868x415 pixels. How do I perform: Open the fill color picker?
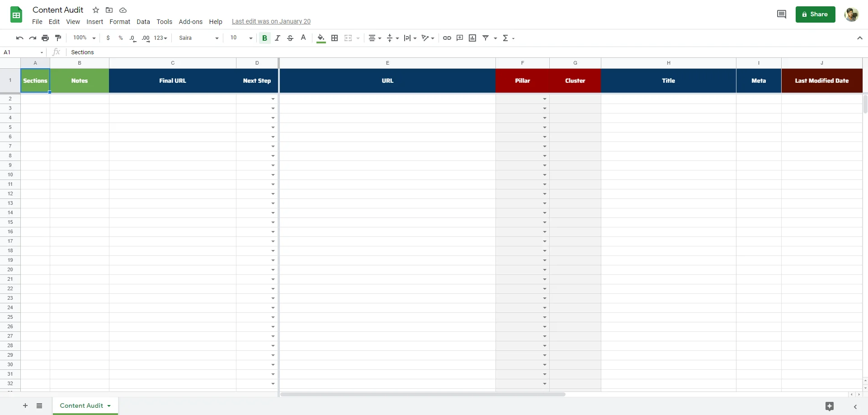321,38
